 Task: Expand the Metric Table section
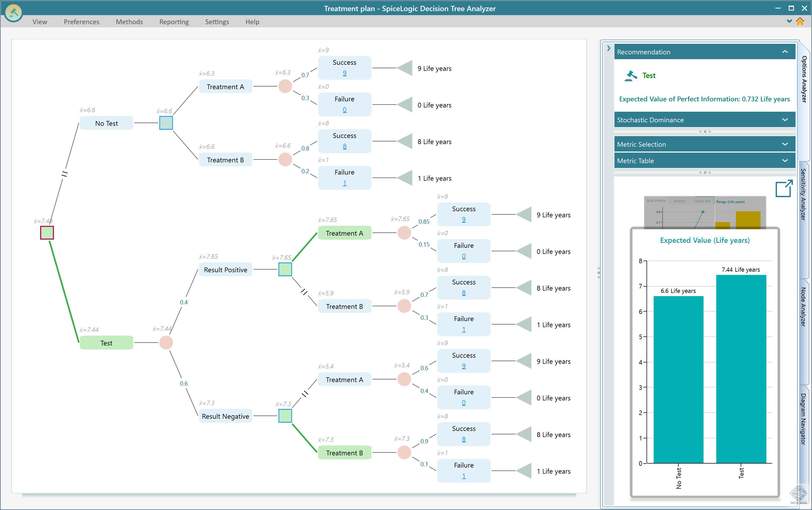click(785, 161)
